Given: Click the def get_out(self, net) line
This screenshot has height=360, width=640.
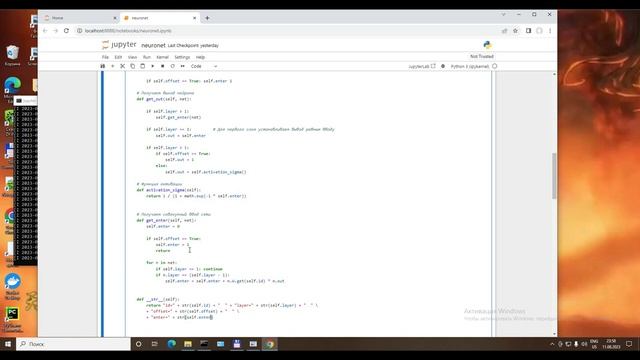Looking at the screenshot, I should click(164, 99).
